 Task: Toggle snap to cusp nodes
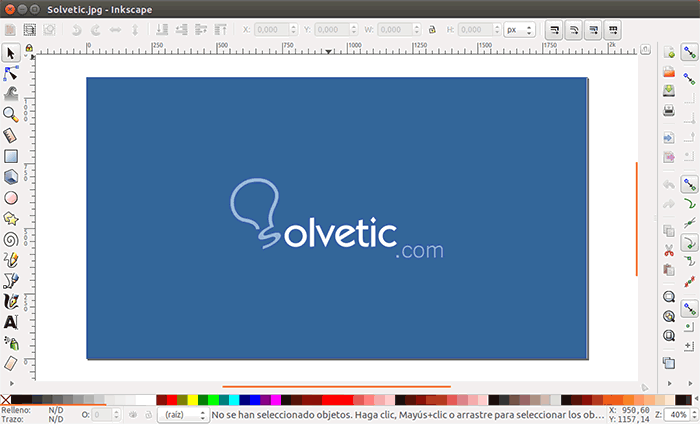click(x=689, y=243)
